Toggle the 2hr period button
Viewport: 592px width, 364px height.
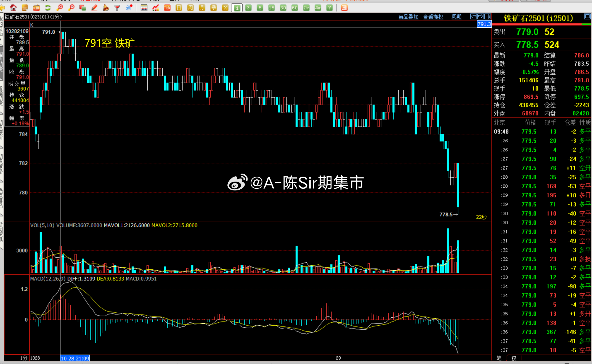click(x=306, y=8)
